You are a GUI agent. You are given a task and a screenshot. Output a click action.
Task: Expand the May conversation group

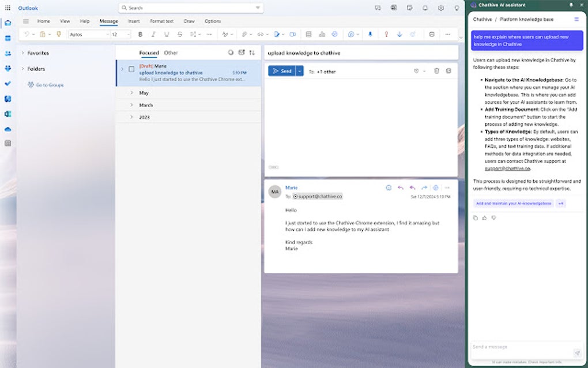131,92
